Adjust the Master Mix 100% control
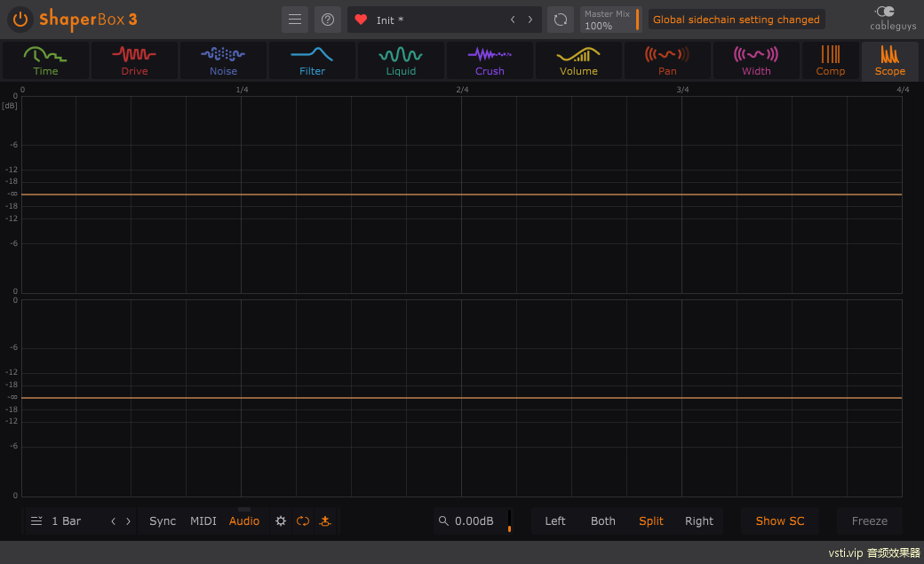 pos(609,20)
